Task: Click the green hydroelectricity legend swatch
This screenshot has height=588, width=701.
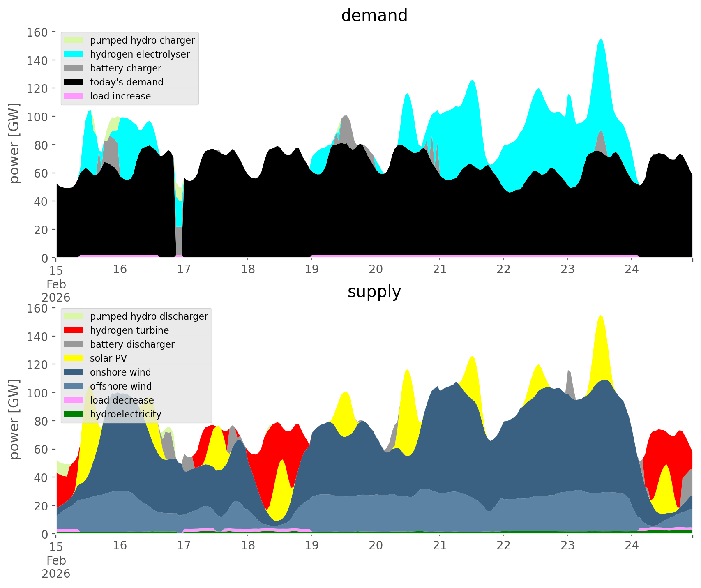Action: tap(74, 414)
